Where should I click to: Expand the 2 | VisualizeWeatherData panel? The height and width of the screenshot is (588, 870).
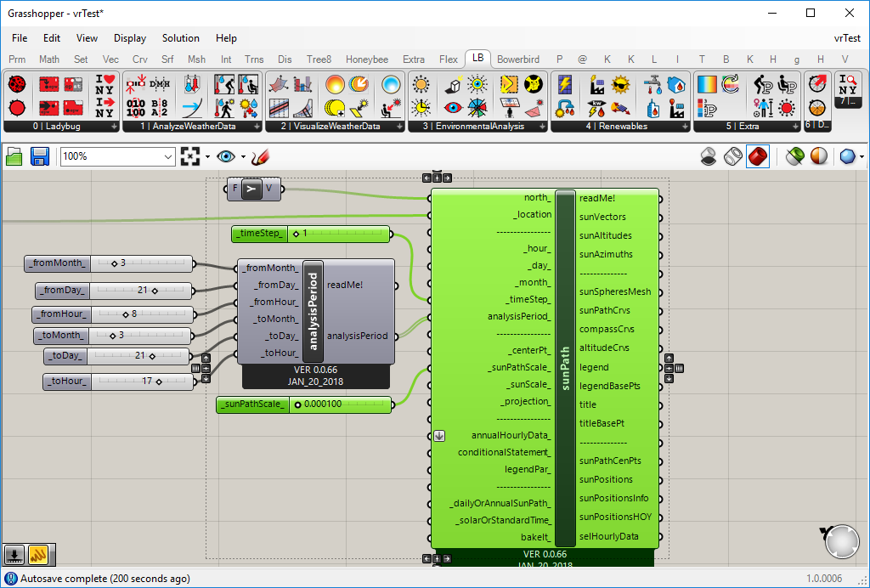tap(399, 127)
